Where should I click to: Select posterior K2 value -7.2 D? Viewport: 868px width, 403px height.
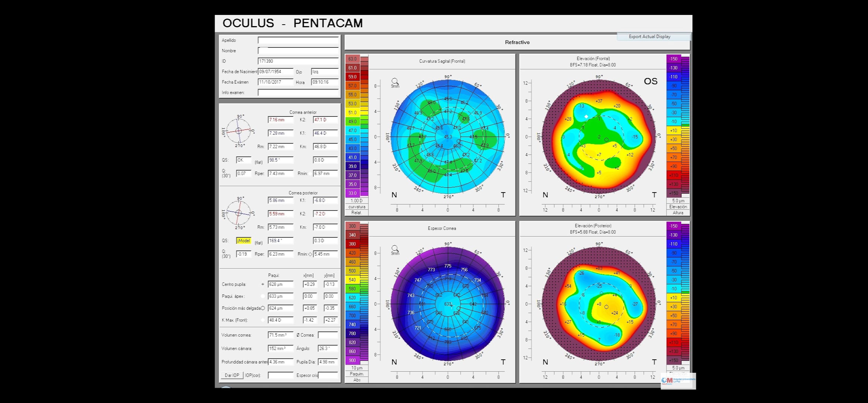325,214
